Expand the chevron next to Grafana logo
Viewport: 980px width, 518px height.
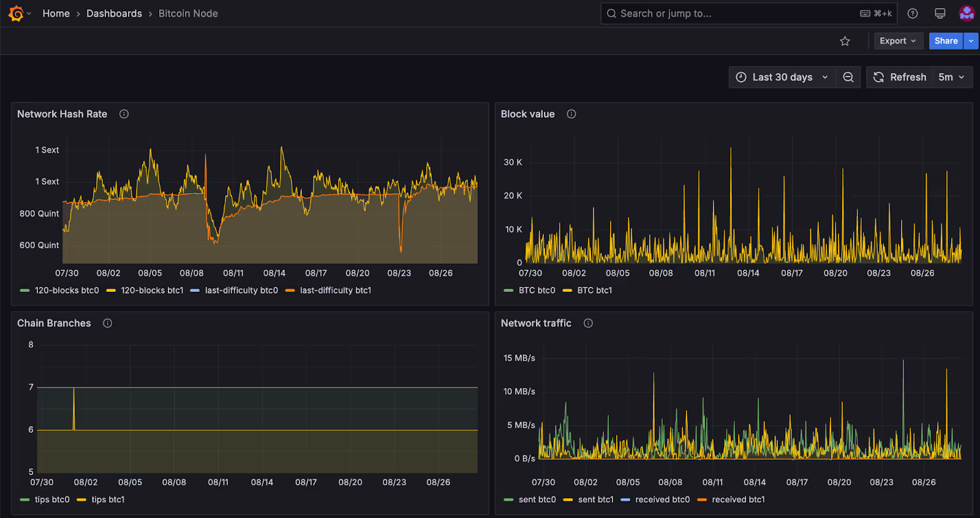pyautogui.click(x=29, y=13)
